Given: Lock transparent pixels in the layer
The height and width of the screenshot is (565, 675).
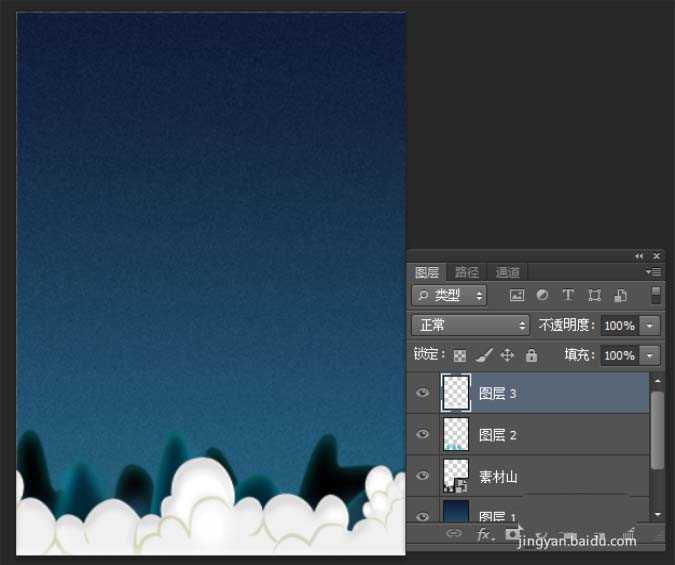Looking at the screenshot, I should (460, 355).
